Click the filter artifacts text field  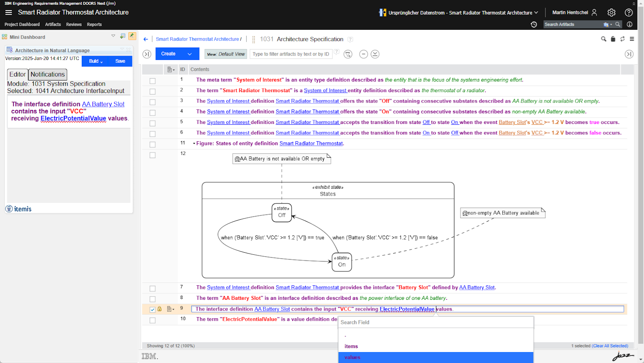click(x=291, y=54)
